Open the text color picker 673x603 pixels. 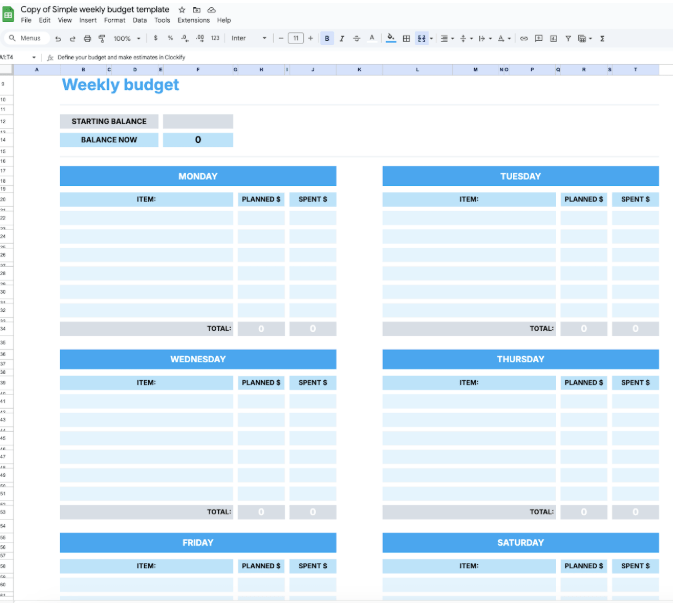coord(372,38)
